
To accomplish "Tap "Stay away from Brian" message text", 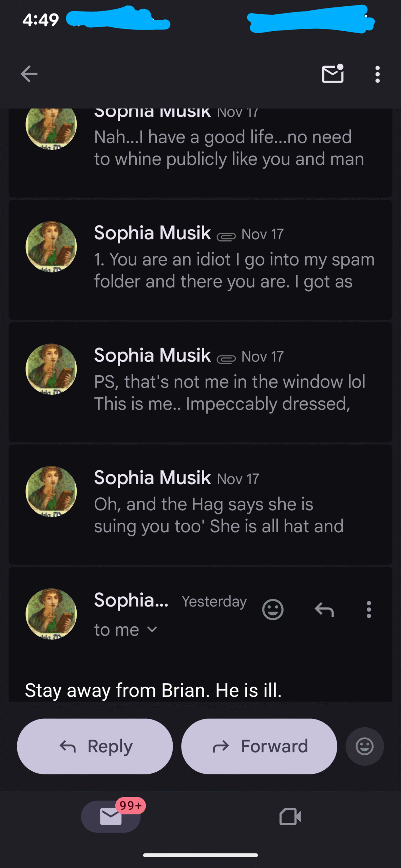I will pos(153,690).
